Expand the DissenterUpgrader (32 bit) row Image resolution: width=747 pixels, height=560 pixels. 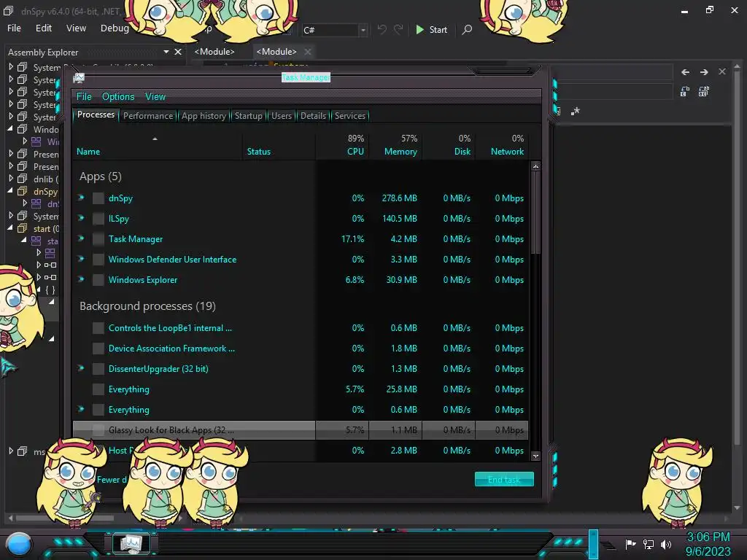click(x=82, y=368)
